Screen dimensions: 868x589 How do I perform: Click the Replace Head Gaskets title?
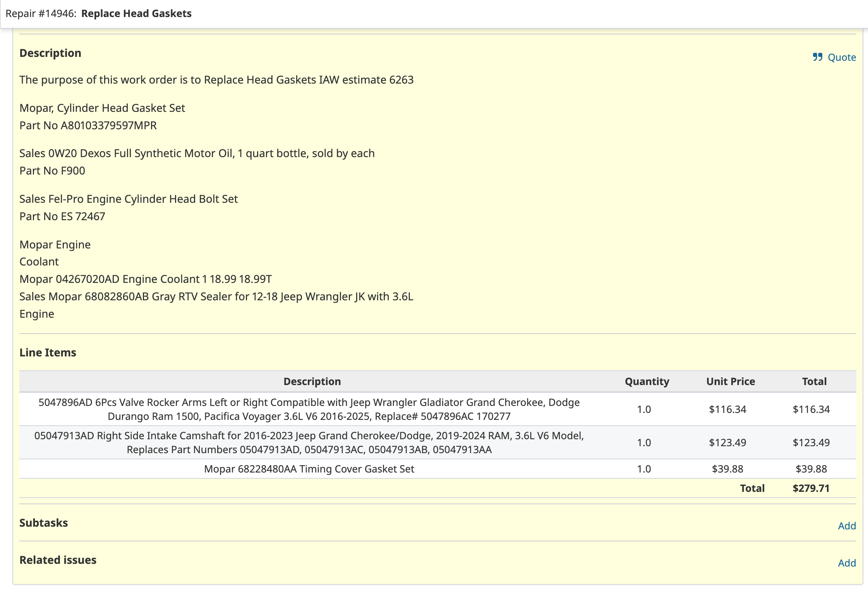coord(136,14)
